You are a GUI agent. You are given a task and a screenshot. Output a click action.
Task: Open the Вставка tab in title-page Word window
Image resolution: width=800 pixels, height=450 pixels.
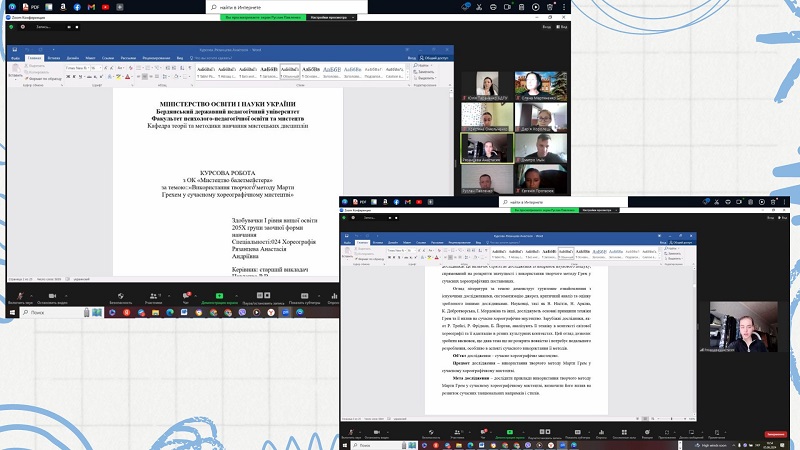point(53,58)
